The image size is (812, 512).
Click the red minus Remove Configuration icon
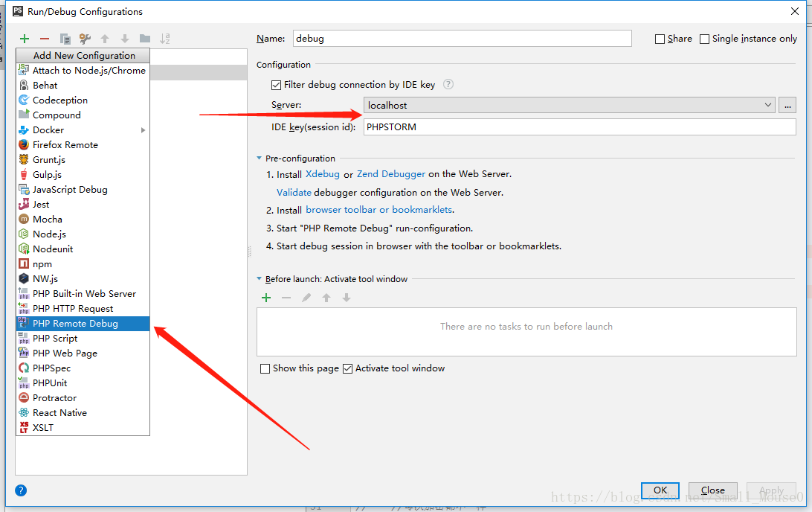tap(45, 39)
